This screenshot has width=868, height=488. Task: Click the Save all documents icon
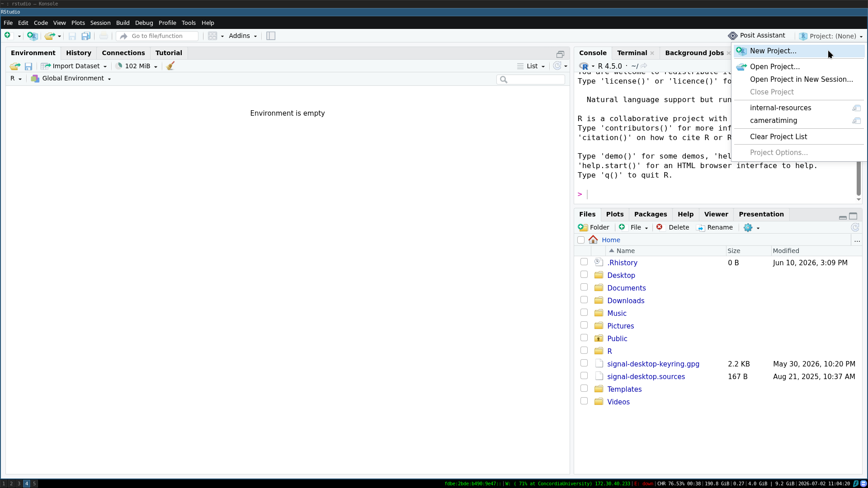85,36
